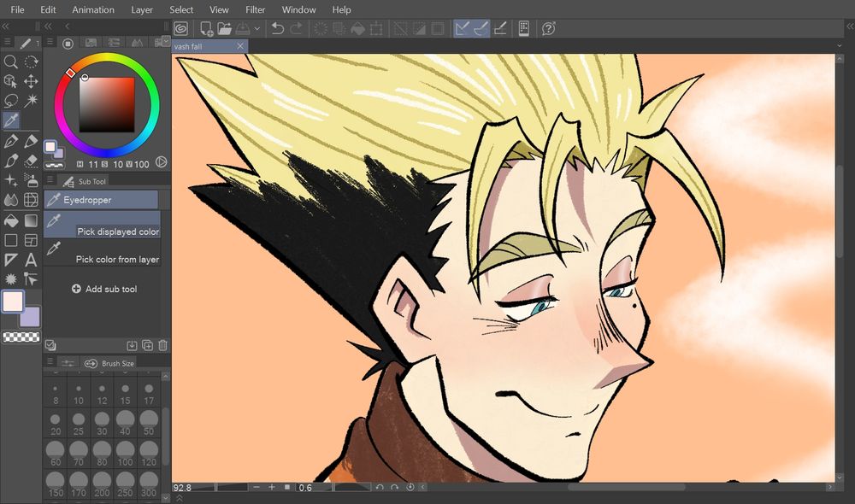
Task: Select the transparent color swatch
Action: tap(21, 337)
